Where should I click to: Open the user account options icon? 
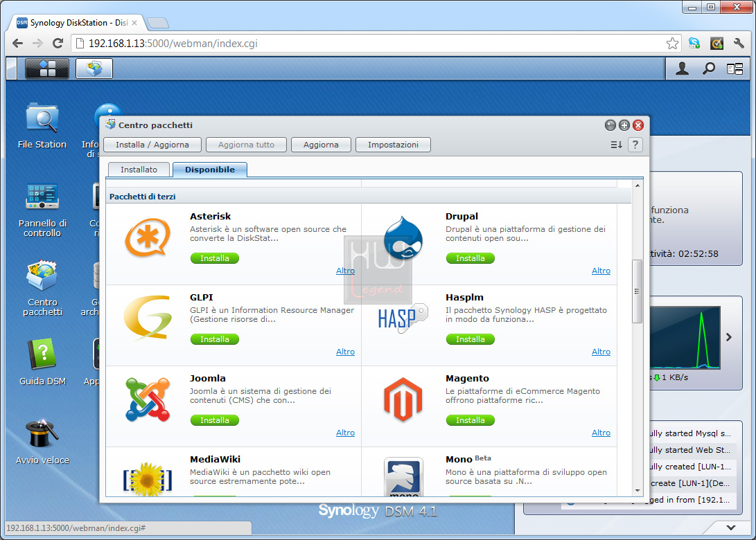click(682, 69)
